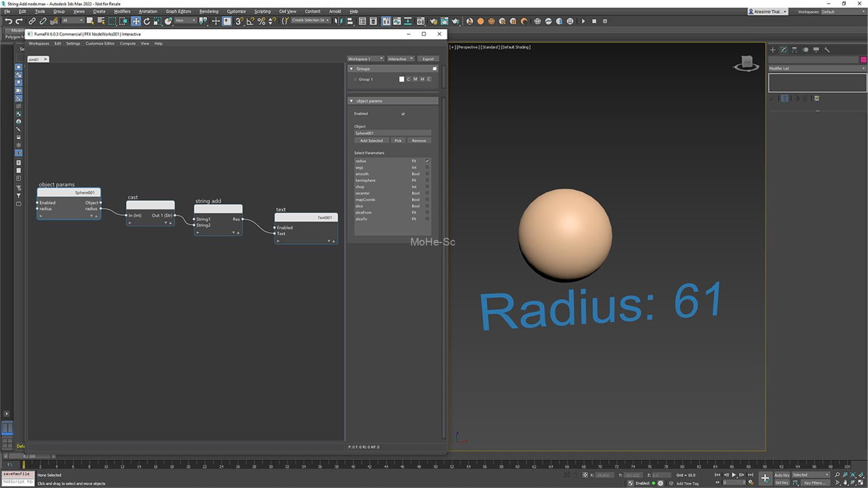The width and height of the screenshot is (868, 488).
Task: Check the segs parameter checkbox
Action: coord(427,167)
